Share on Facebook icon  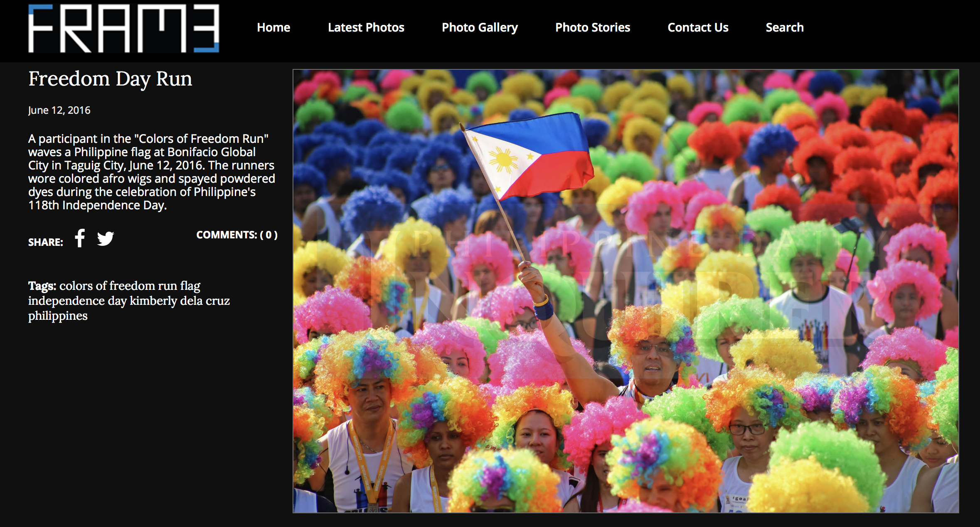tap(80, 238)
